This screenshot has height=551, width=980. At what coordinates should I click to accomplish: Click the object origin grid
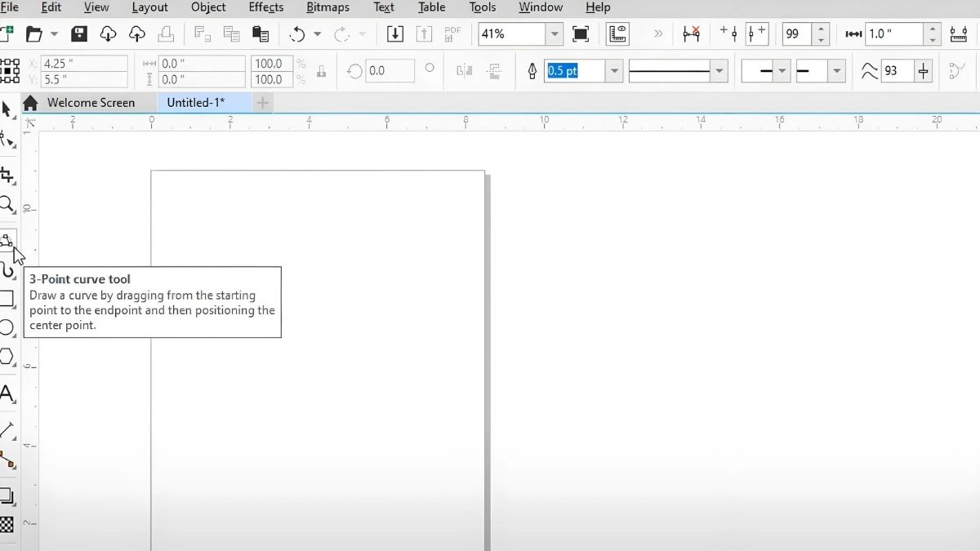click(x=9, y=71)
